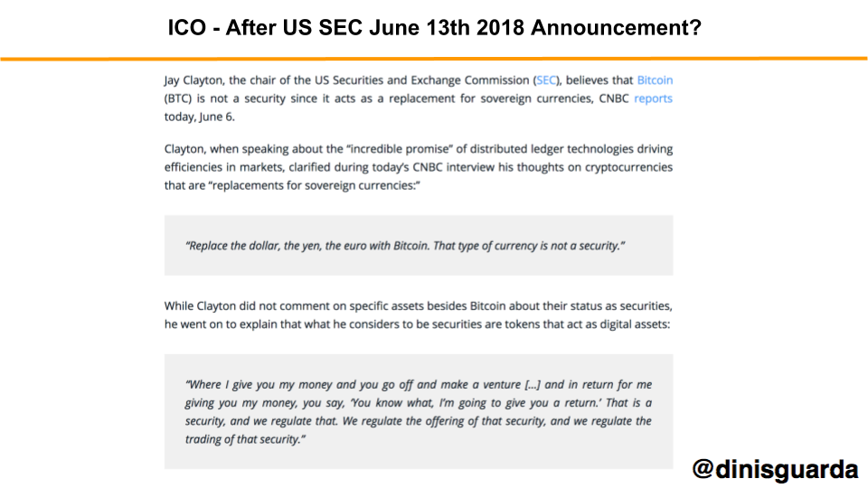Open the SEC hyperlink

coord(546,80)
